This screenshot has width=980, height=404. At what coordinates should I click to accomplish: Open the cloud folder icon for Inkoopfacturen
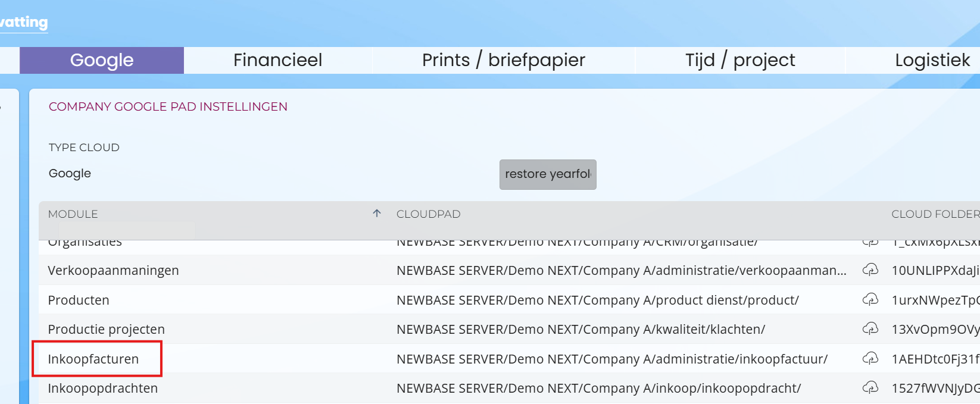point(870,359)
